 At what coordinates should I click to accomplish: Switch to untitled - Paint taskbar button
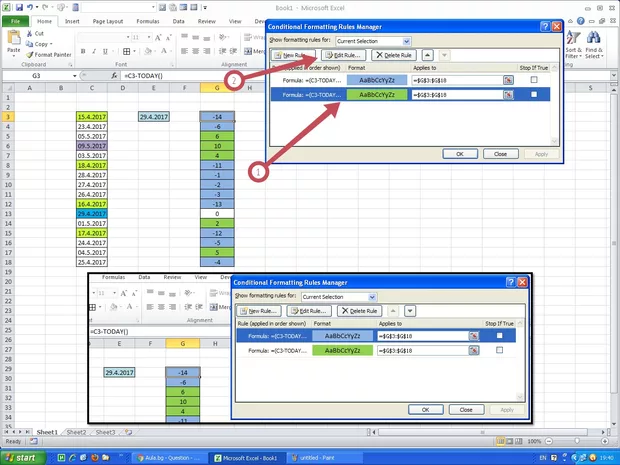323,457
